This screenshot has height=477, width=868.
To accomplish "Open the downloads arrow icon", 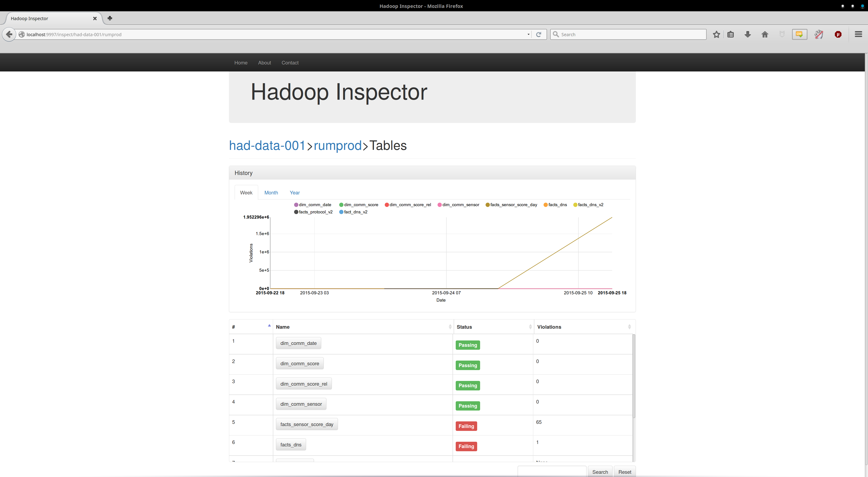I will (x=747, y=34).
